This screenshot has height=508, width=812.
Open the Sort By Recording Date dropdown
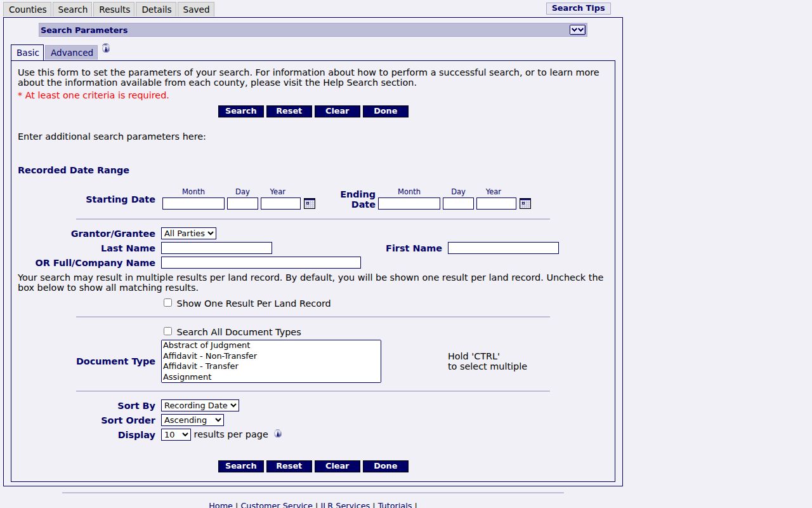coord(200,405)
